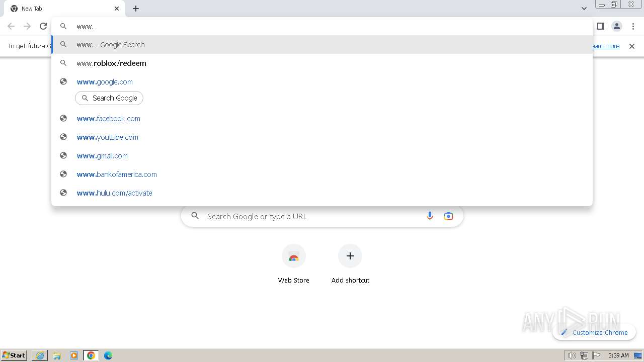
Task: Go back with the back arrow
Action: coord(11,26)
